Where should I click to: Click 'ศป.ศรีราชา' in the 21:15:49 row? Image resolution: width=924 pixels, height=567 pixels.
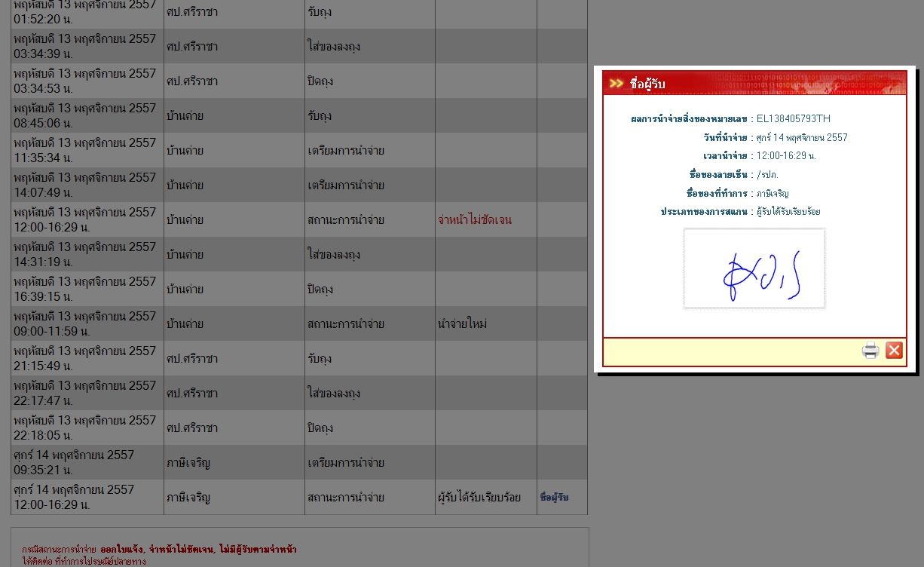pos(192,359)
